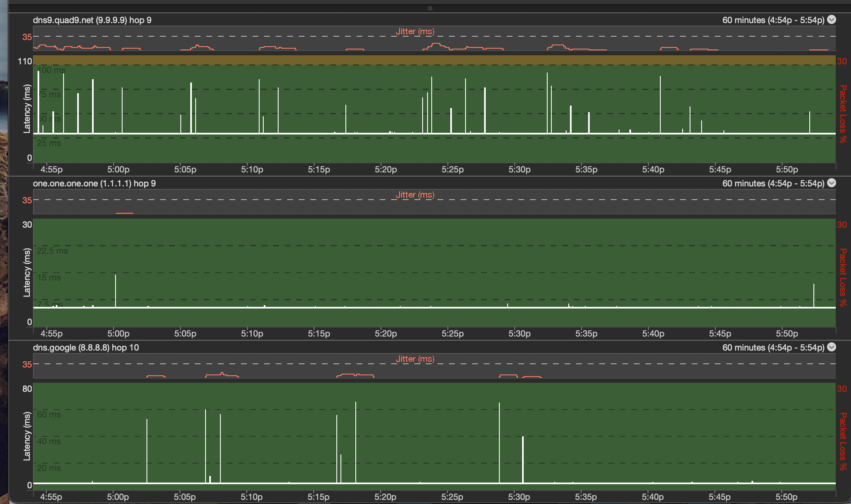
Task: Click the 60 ms gridline label on dns.google graph
Action: [49, 415]
